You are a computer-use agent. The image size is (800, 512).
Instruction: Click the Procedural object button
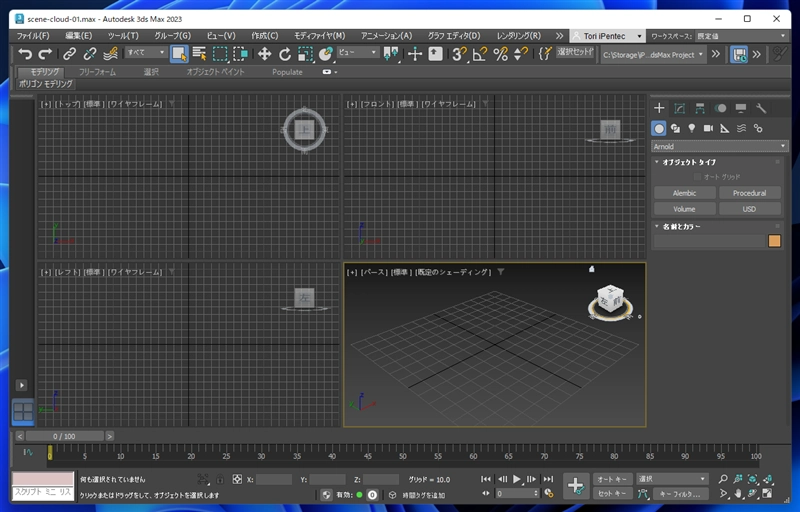click(x=749, y=193)
